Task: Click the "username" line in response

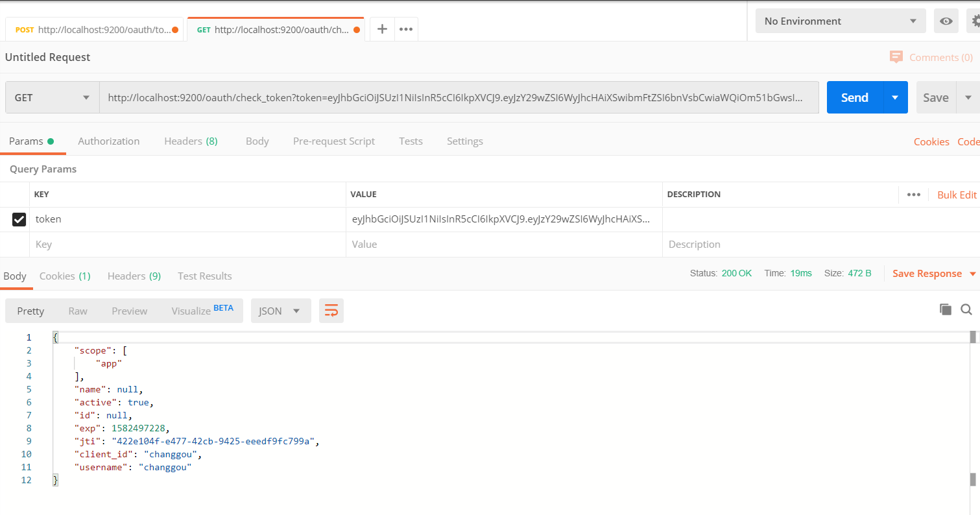Action: point(133,467)
